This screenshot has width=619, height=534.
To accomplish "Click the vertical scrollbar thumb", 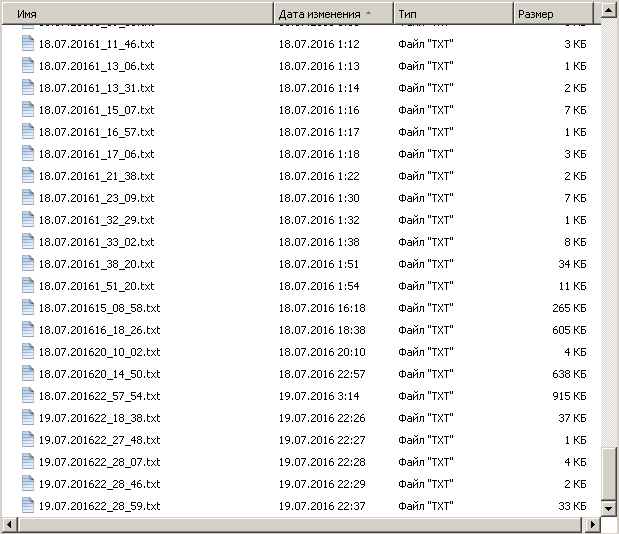I will (x=608, y=474).
